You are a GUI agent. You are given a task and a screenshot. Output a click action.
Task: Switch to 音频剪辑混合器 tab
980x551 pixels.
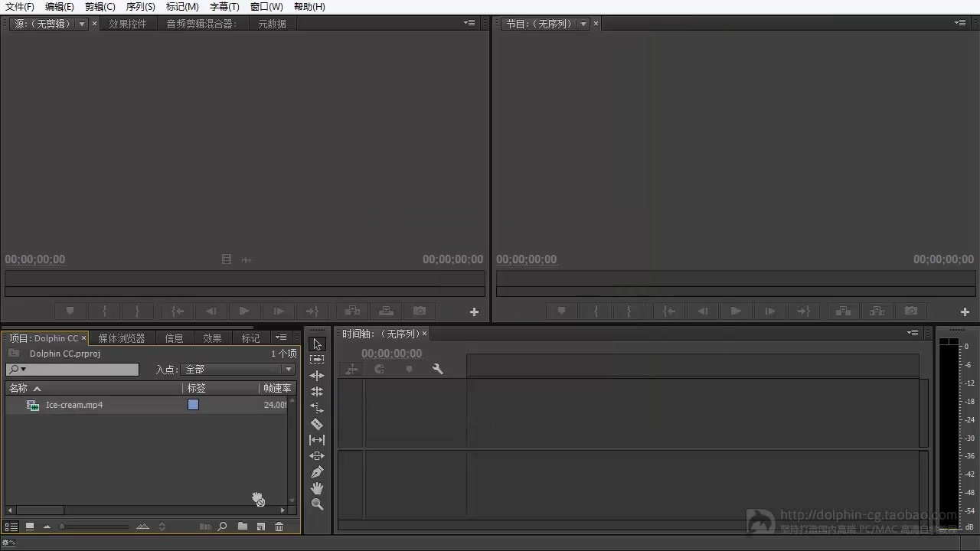201,24
